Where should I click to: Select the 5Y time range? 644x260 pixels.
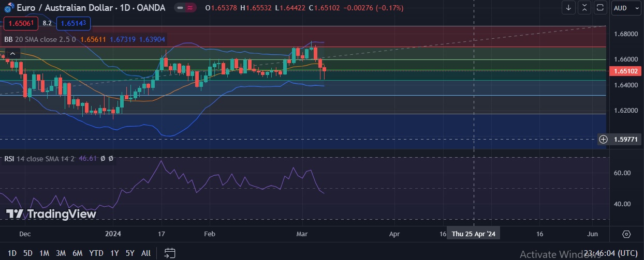[130, 253]
